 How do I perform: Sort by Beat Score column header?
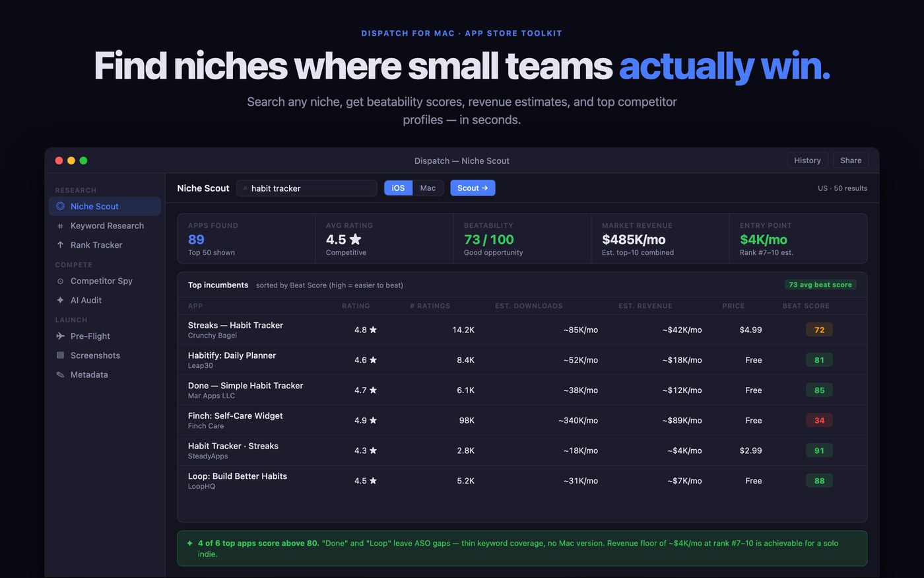(x=806, y=306)
